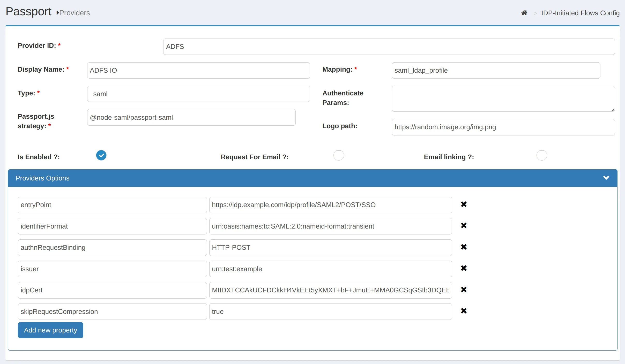This screenshot has width=625, height=364.
Task: Edit the HTTP-POST value field
Action: 331,248
